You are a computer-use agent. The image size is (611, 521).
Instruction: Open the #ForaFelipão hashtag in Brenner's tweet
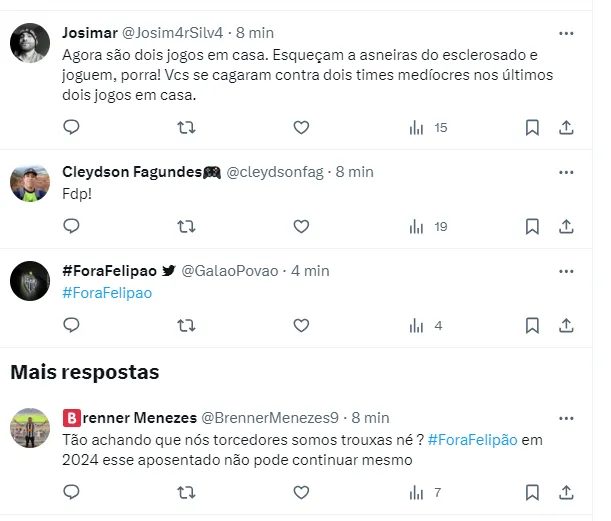(x=472, y=440)
